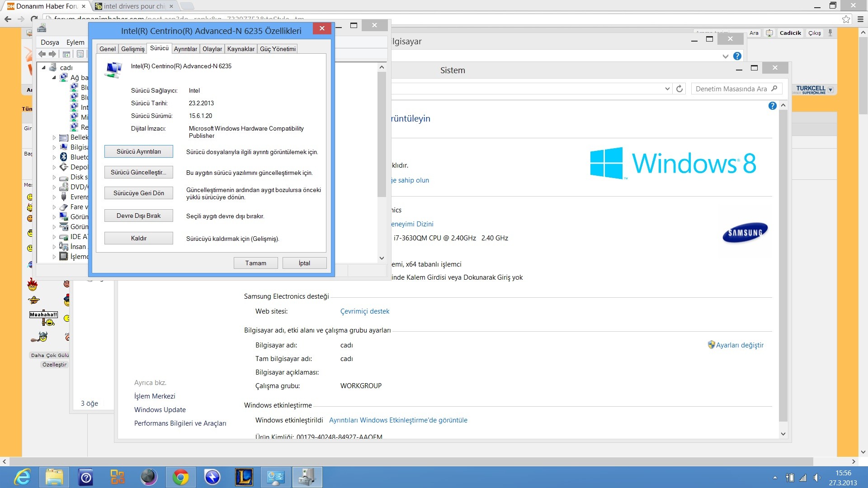Click the Kaldır button
The image size is (868, 488).
click(139, 238)
